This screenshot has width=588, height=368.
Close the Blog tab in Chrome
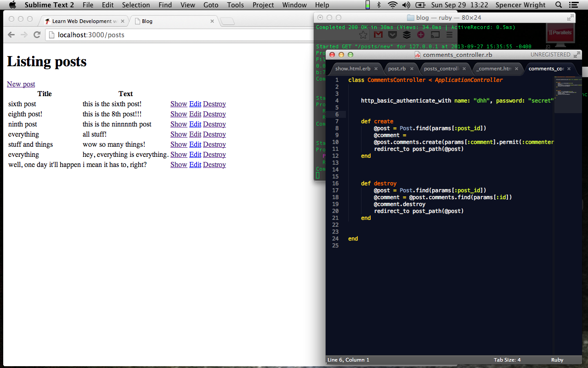(212, 21)
